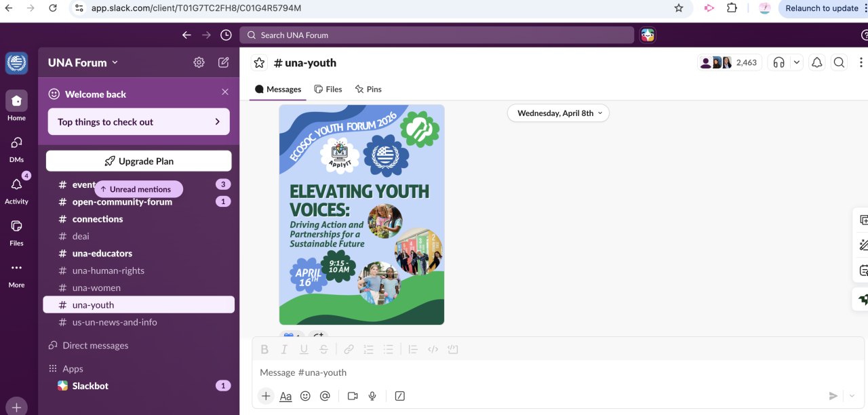Image resolution: width=868 pixels, height=415 pixels.
Task: Open the ECOSOC Youth Forum flyer image
Action: point(362,214)
